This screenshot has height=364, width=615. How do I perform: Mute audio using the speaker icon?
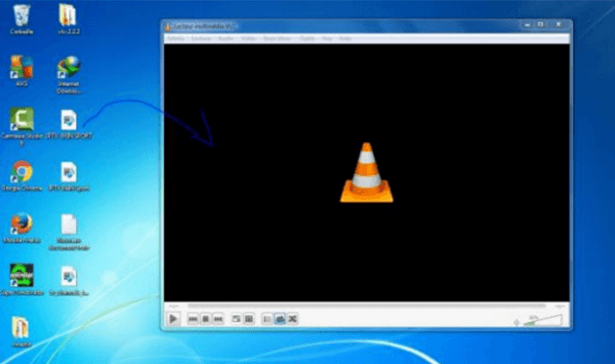pos(517,323)
